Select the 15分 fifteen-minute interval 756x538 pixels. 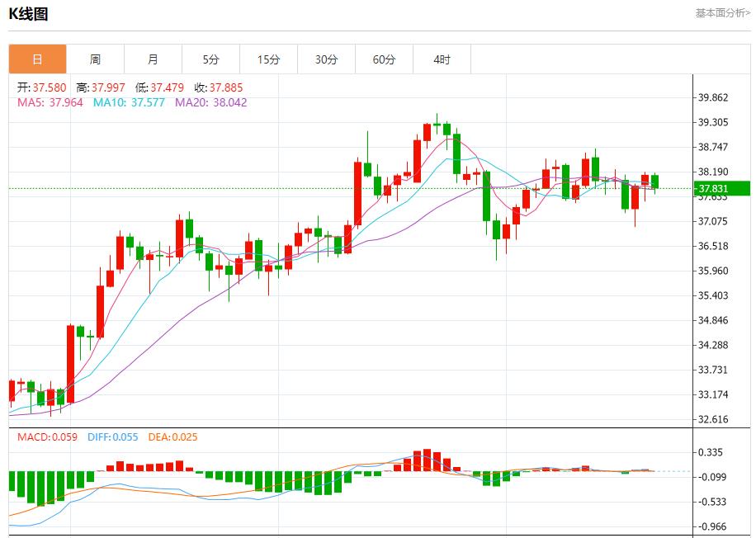click(270, 59)
